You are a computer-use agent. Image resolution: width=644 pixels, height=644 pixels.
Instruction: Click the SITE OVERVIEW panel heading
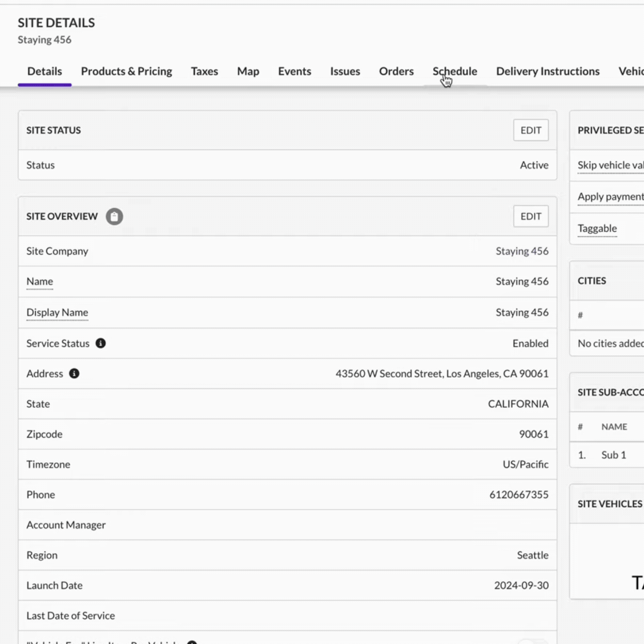[62, 217]
